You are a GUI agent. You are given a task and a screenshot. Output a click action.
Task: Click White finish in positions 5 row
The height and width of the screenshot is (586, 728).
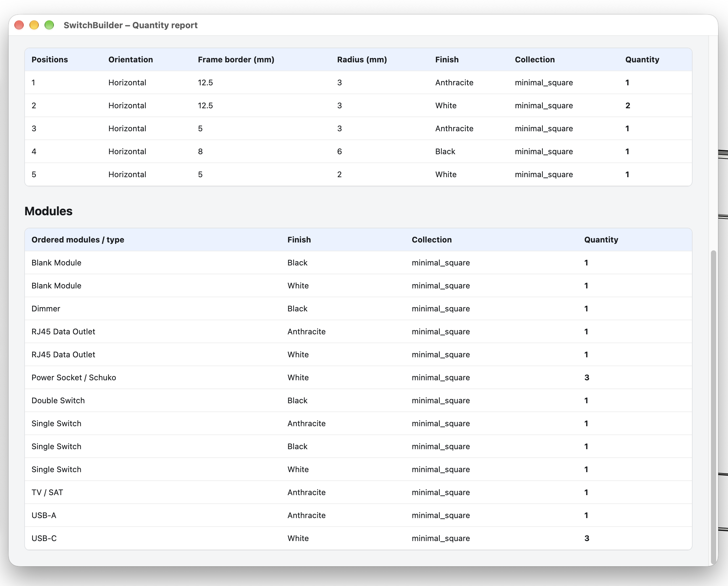point(446,175)
